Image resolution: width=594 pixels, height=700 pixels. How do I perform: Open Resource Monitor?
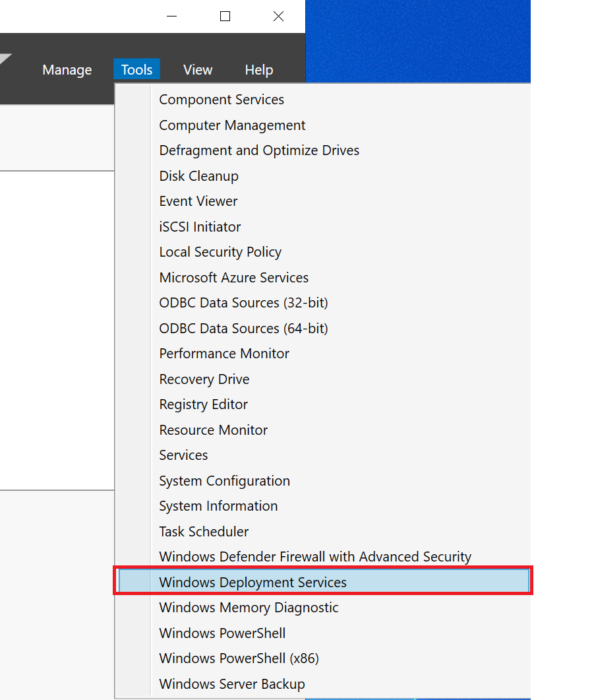point(213,430)
